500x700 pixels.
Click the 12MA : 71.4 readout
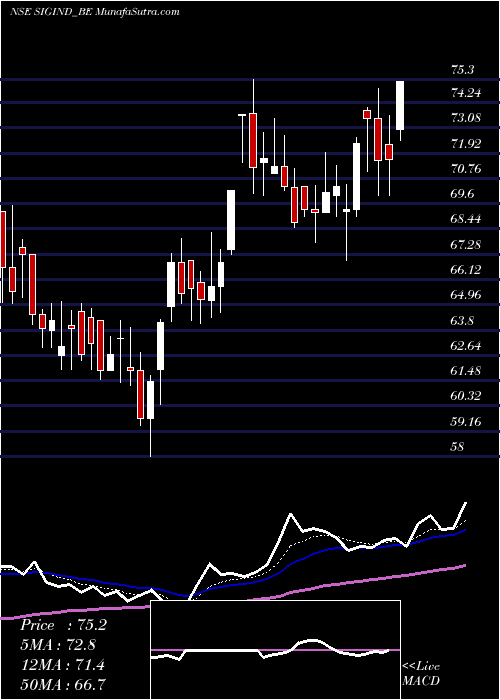tap(62, 665)
